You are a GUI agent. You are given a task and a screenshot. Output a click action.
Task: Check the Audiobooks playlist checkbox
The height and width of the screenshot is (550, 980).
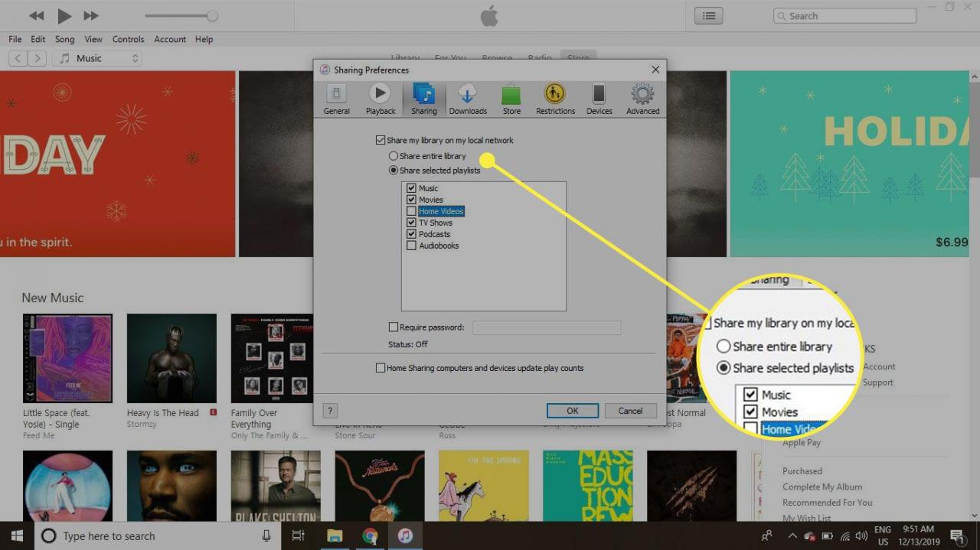(x=412, y=246)
